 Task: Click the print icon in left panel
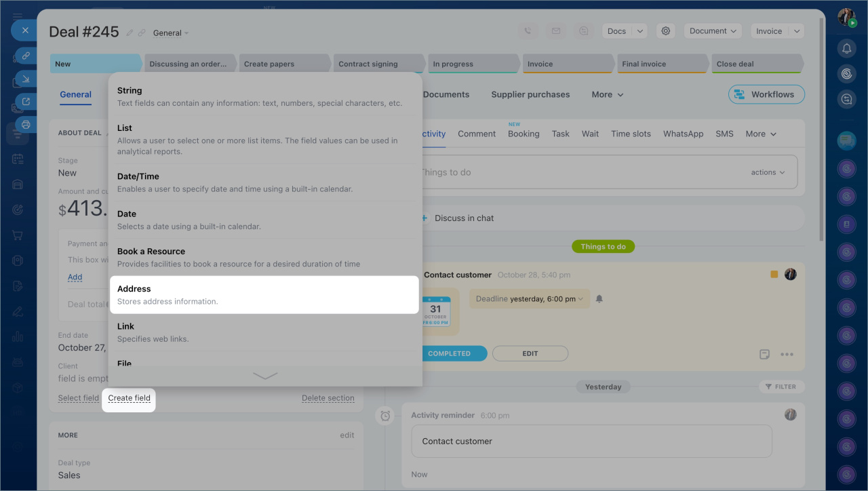click(x=26, y=125)
